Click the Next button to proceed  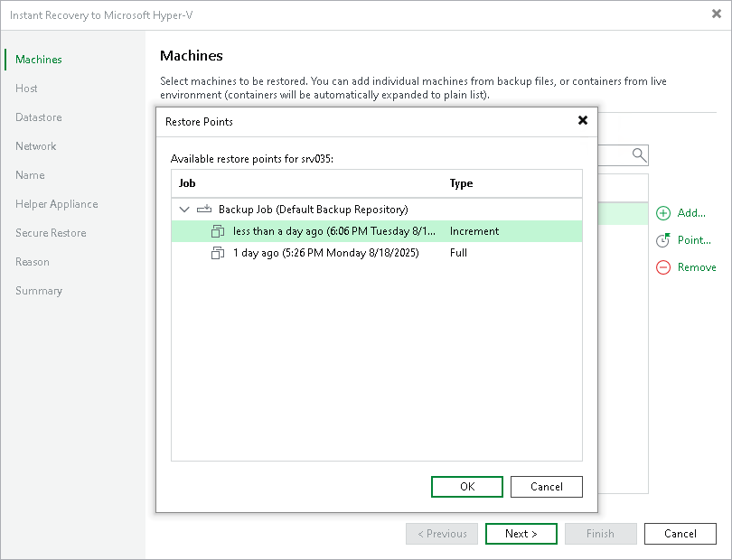pyautogui.click(x=521, y=533)
